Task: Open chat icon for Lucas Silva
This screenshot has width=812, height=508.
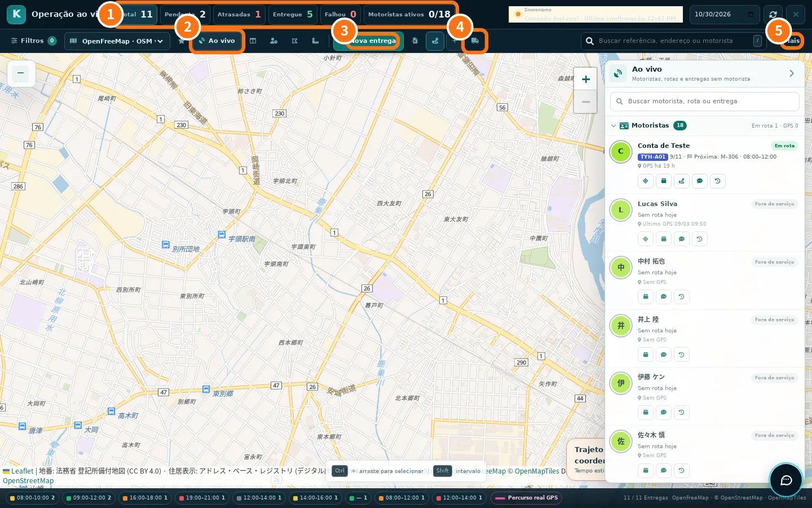Action: point(682,239)
